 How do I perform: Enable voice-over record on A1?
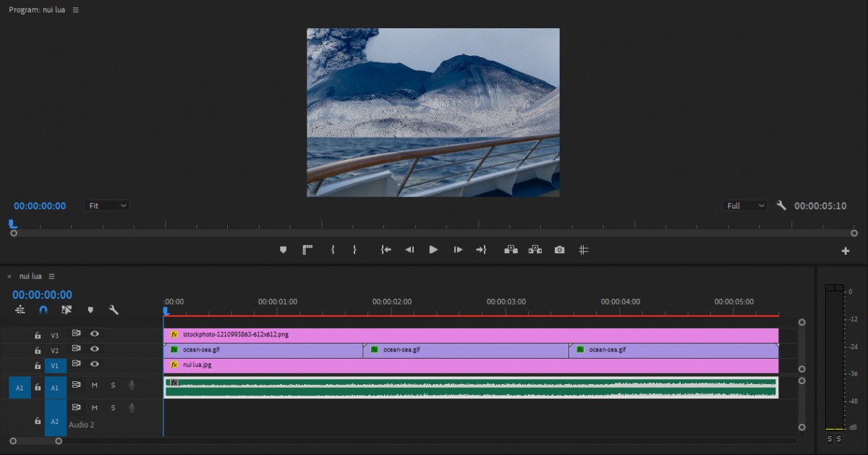[132, 386]
